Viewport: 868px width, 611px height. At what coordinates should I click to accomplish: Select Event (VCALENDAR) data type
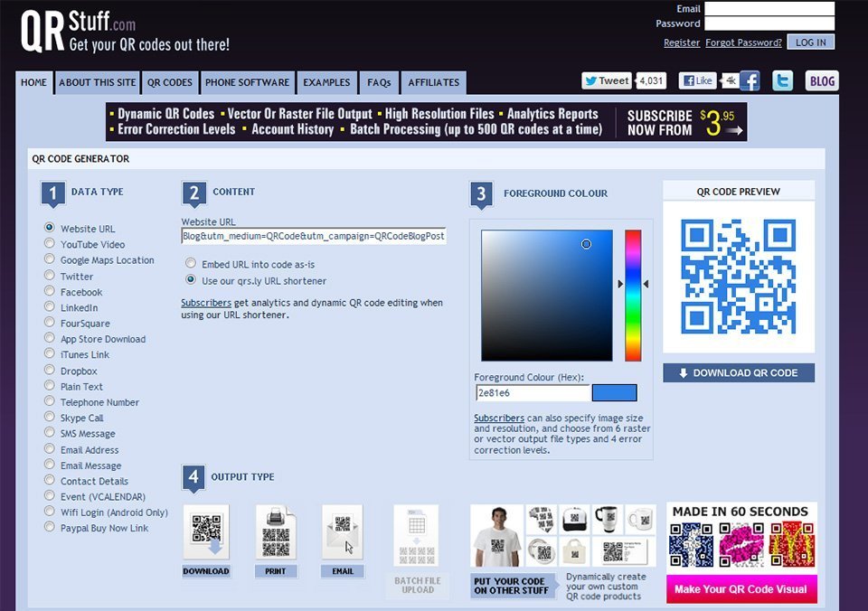[49, 494]
